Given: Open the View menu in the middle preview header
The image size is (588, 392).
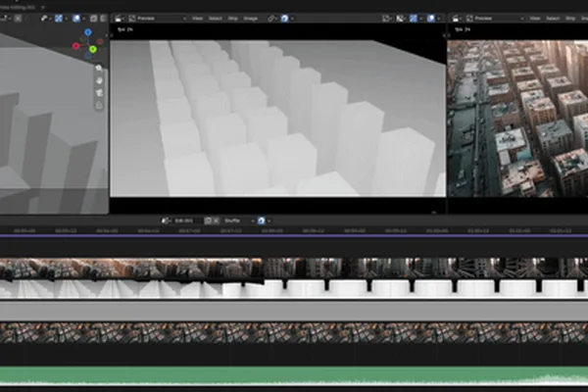Looking at the screenshot, I should click(197, 18).
